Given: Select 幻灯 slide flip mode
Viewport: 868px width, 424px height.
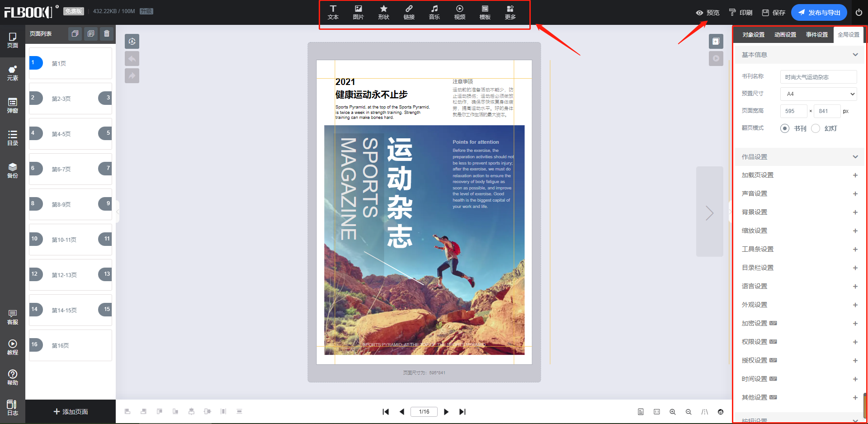Looking at the screenshot, I should (x=816, y=128).
